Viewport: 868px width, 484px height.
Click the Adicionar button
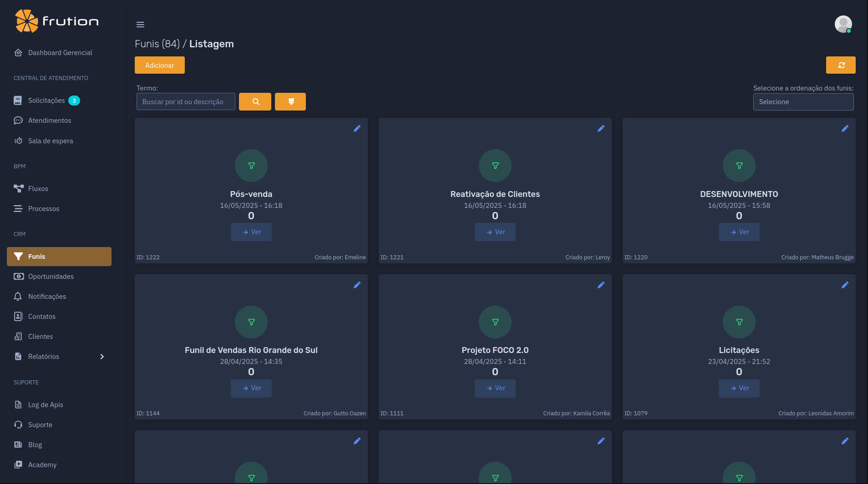click(x=159, y=65)
